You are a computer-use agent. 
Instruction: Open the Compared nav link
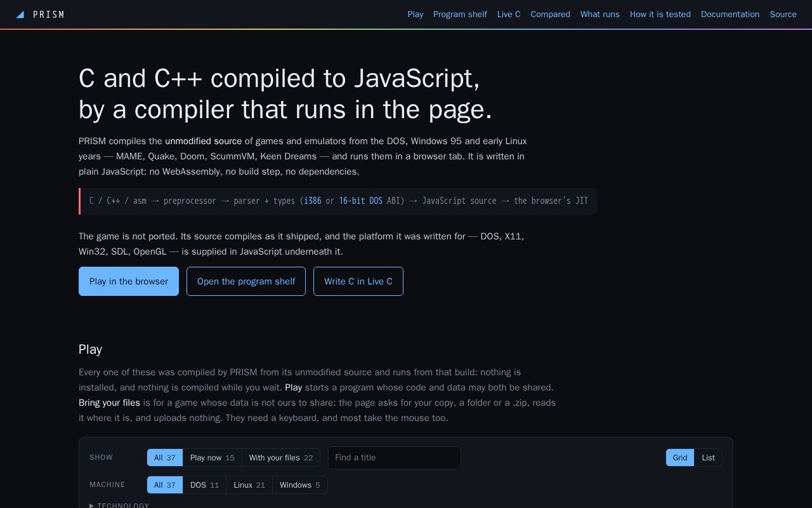[551, 14]
